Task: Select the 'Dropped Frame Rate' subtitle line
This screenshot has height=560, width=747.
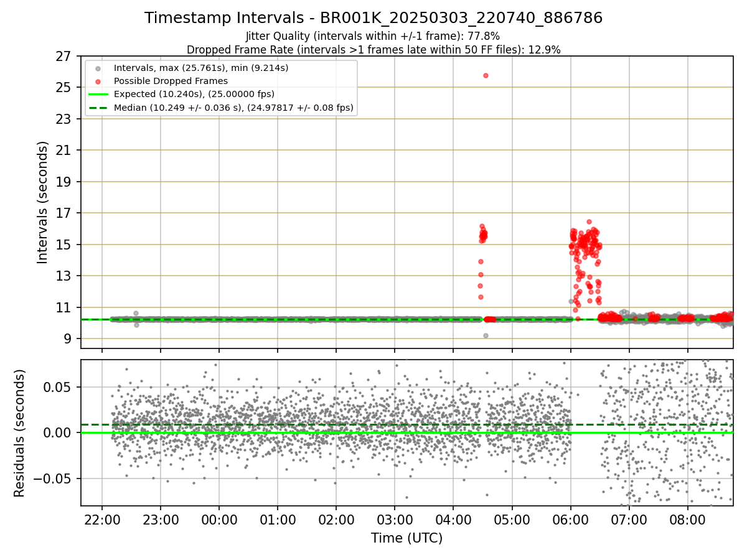Action: coord(374,50)
